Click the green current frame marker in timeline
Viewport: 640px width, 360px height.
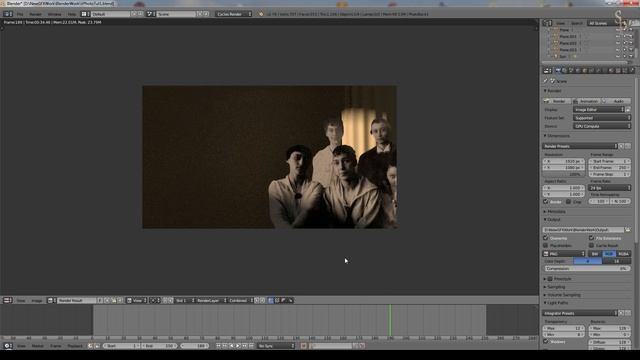click(390, 320)
